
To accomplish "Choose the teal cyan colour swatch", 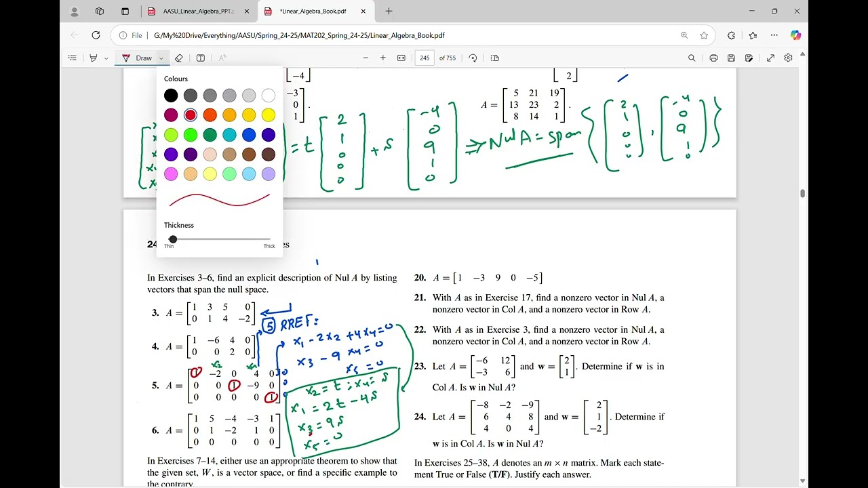I will [x=229, y=135].
